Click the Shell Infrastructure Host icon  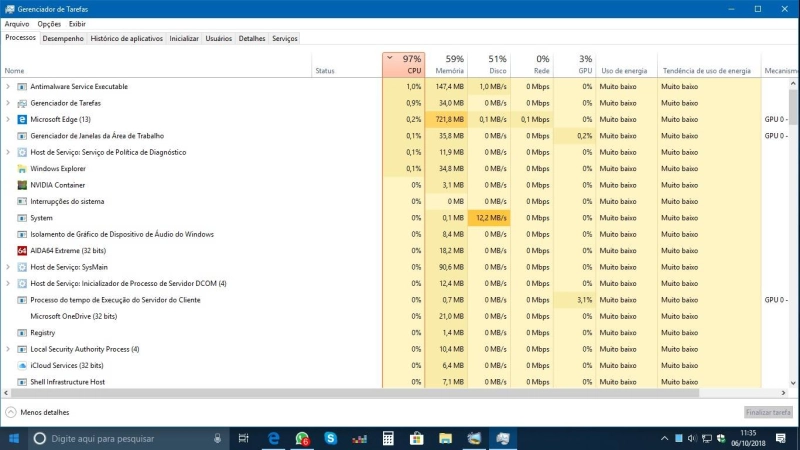click(22, 382)
